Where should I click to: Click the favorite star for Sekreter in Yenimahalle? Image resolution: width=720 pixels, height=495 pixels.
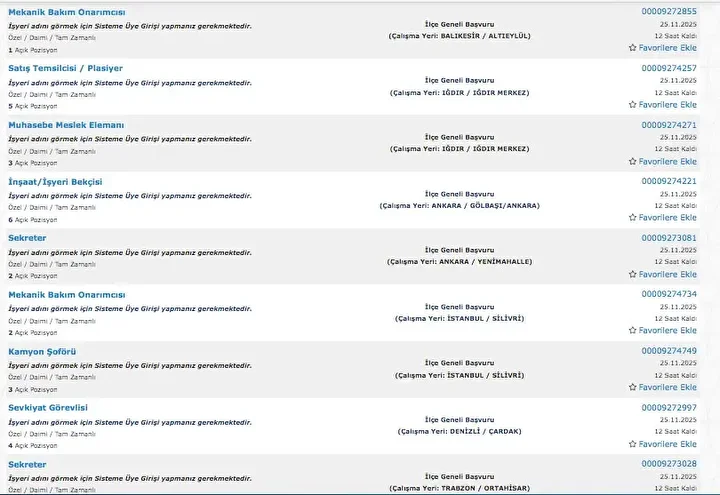click(632, 274)
